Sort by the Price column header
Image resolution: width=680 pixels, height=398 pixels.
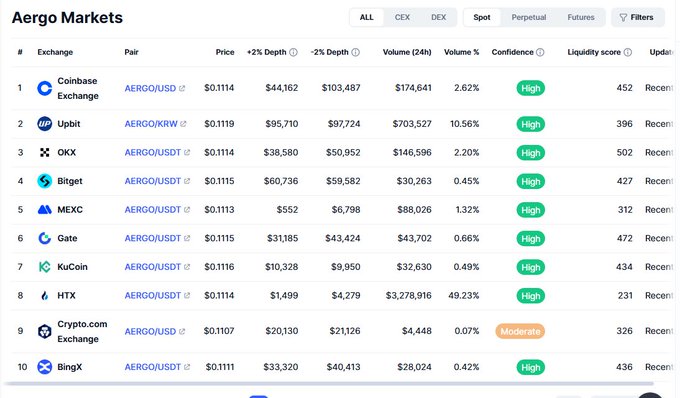click(225, 52)
